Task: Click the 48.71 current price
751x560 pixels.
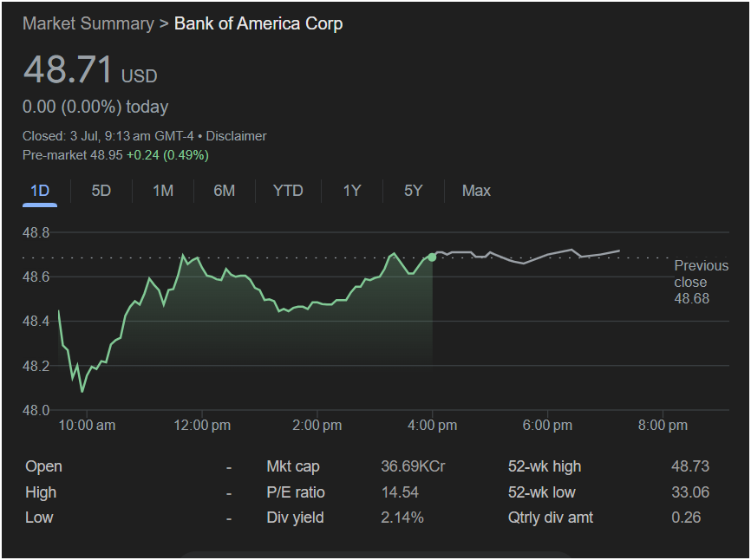Action: [68, 70]
